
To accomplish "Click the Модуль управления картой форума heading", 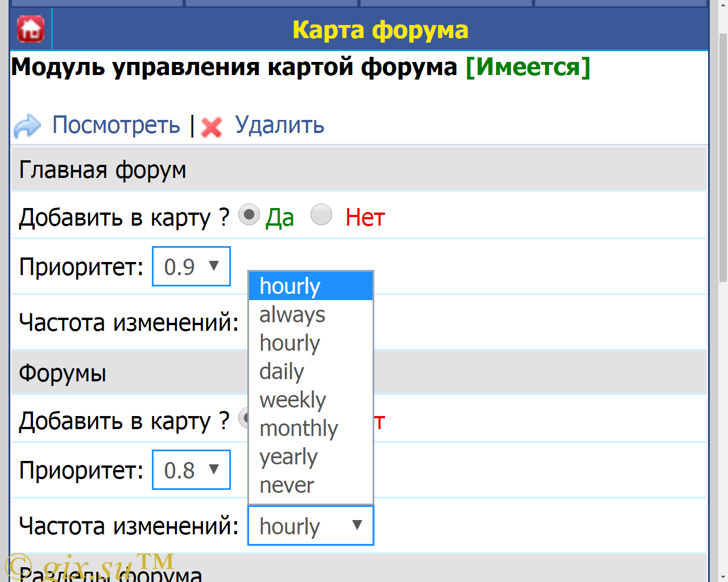I will (234, 67).
